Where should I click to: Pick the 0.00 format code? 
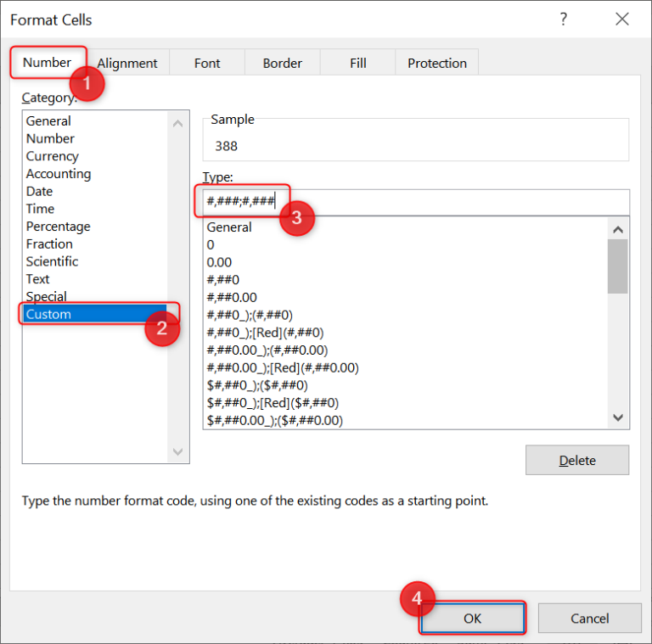[220, 262]
